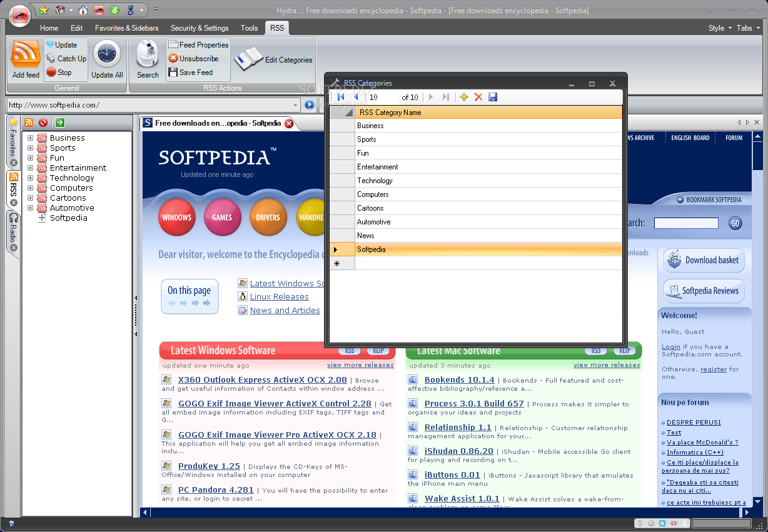Expand the Entertainment feed tree node

pyautogui.click(x=30, y=168)
